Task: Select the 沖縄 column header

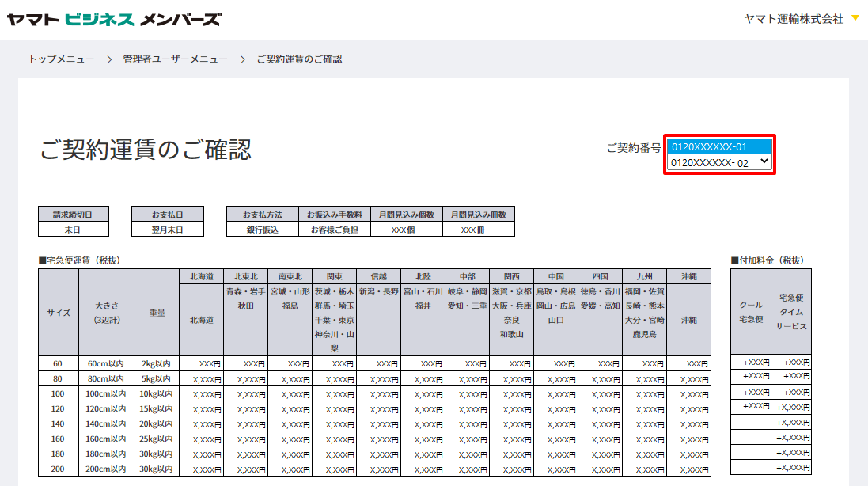Action: click(x=688, y=277)
